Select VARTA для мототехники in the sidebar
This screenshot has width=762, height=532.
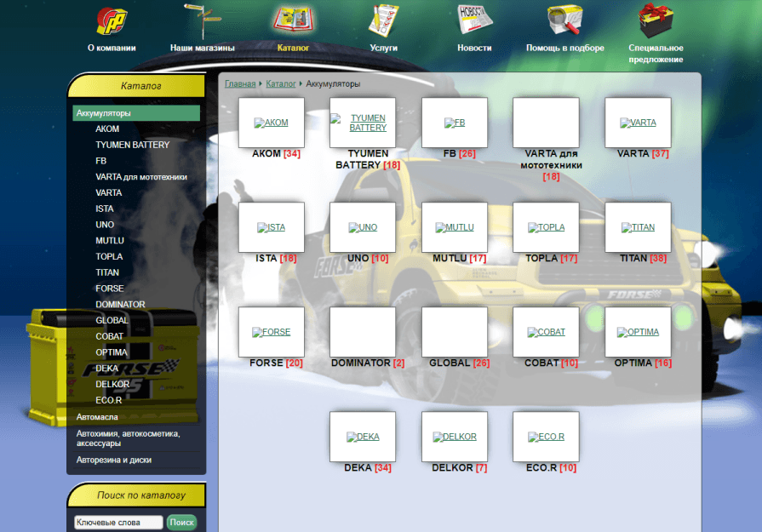pyautogui.click(x=141, y=177)
